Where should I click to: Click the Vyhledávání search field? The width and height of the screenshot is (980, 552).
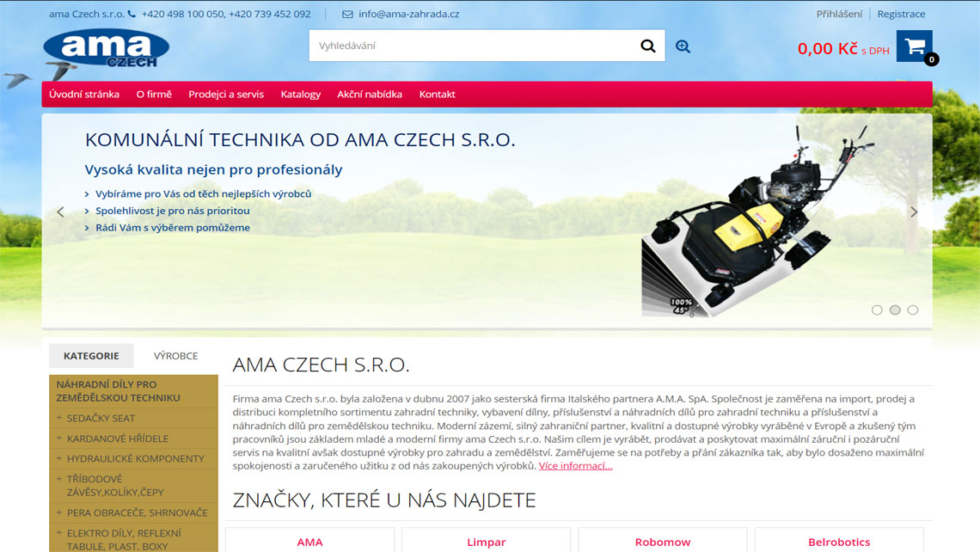click(475, 46)
